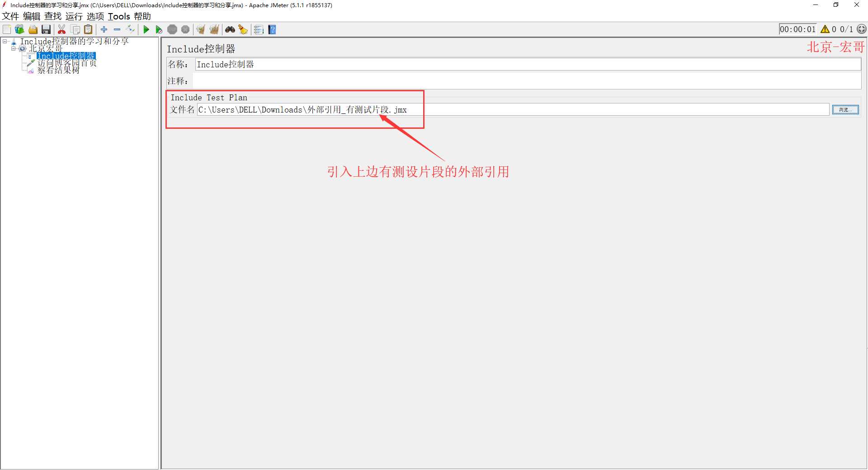The width and height of the screenshot is (868, 470).
Task: Stop the running test icon
Action: pos(172,30)
